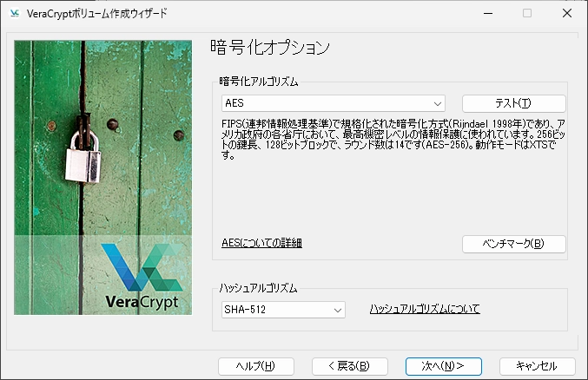Proceed with the 次へ(N) button

pyautogui.click(x=443, y=366)
